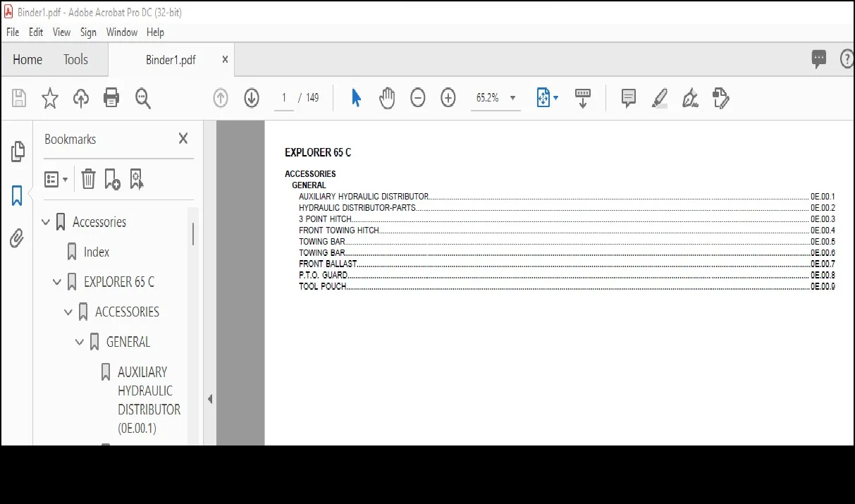Select the top-level Accessories bookmark

pos(99,222)
